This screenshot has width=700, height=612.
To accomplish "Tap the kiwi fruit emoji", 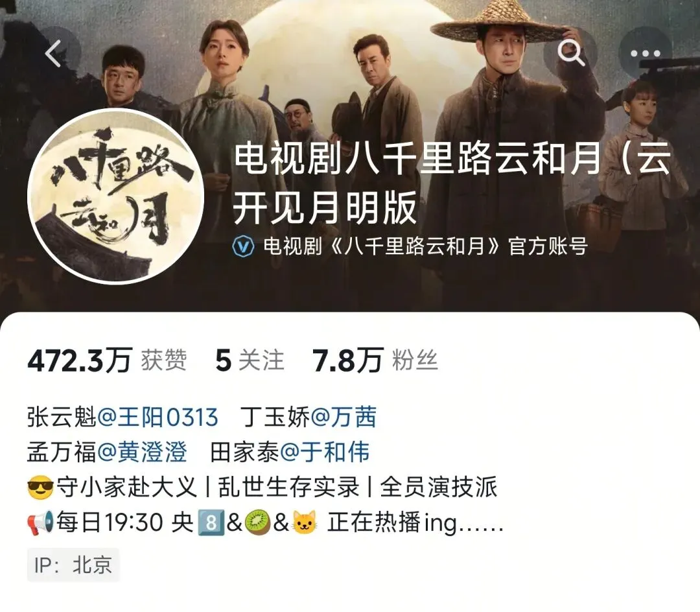I will click(258, 523).
